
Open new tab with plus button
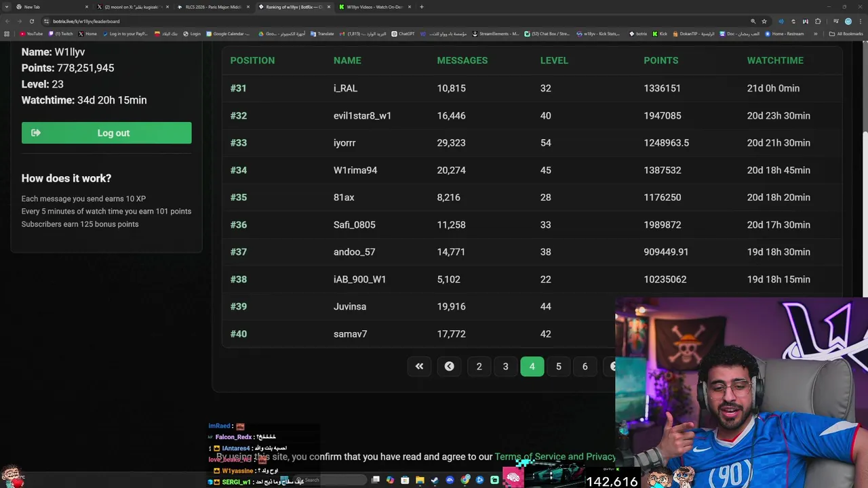pos(421,7)
